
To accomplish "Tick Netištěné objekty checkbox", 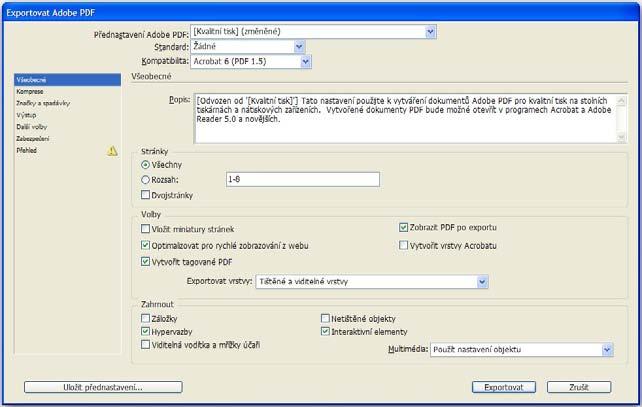I will [325, 318].
